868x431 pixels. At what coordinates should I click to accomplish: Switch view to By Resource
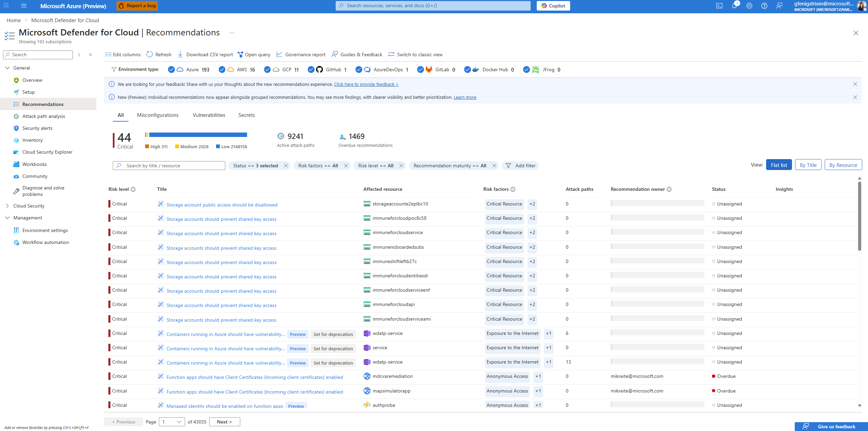843,165
